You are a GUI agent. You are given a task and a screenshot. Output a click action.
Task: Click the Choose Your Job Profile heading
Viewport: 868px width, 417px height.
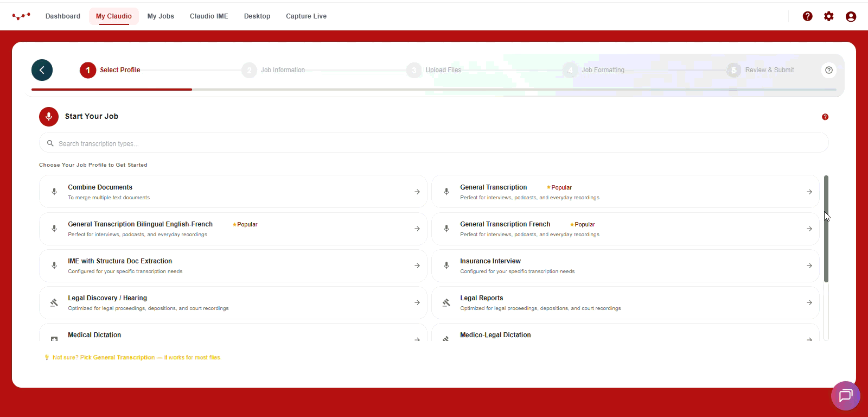point(93,165)
